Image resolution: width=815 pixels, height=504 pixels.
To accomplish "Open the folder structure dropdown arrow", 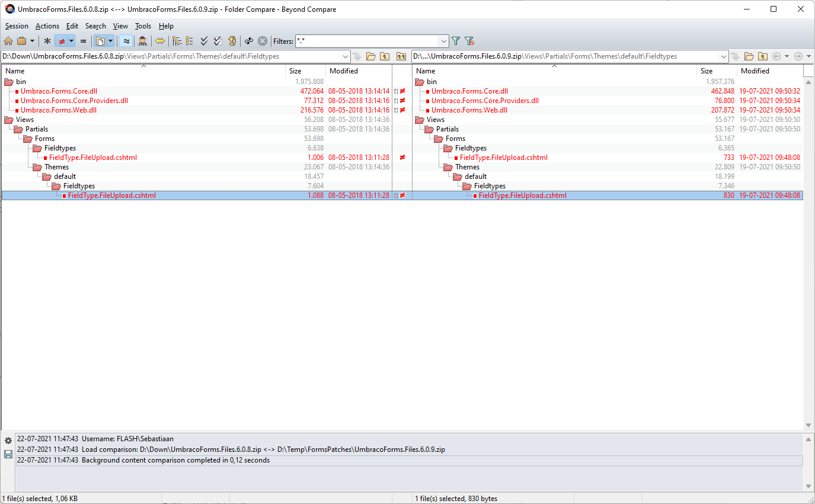I will tap(110, 41).
